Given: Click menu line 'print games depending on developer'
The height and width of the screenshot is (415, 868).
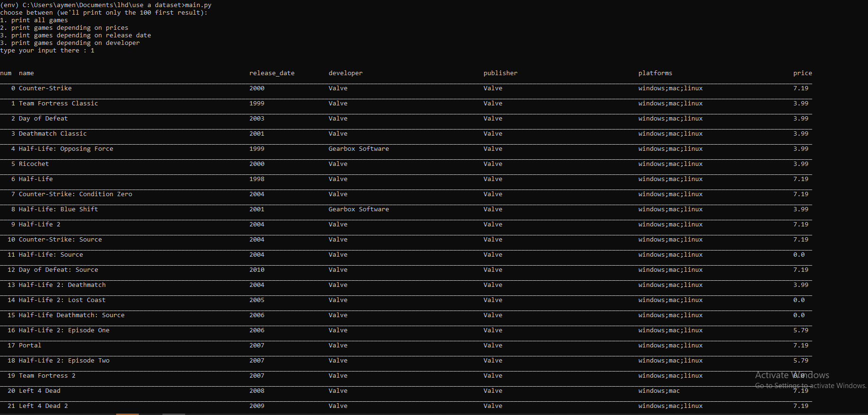Looking at the screenshot, I should [x=70, y=43].
